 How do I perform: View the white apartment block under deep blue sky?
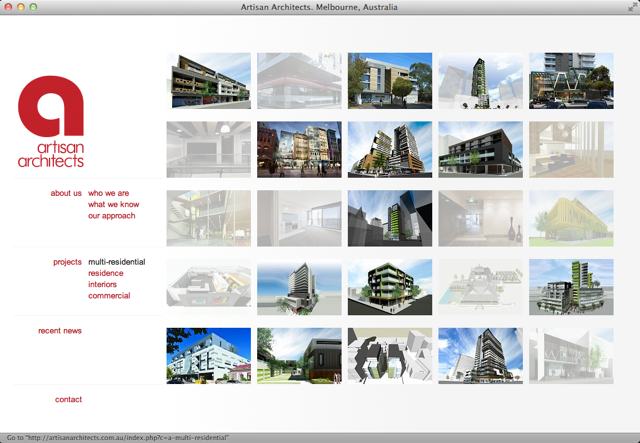[x=208, y=356]
